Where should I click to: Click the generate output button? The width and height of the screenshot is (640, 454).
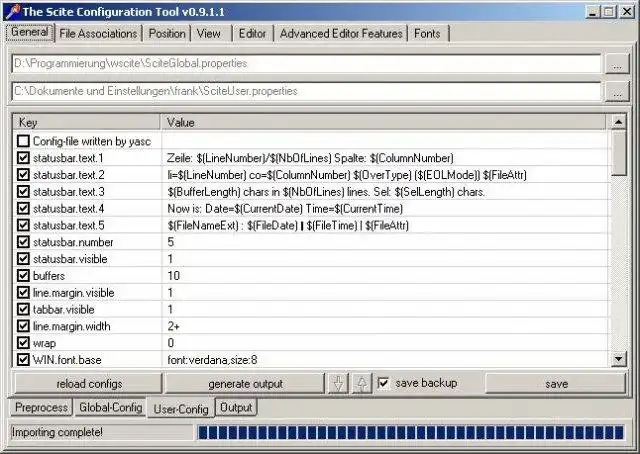click(245, 384)
